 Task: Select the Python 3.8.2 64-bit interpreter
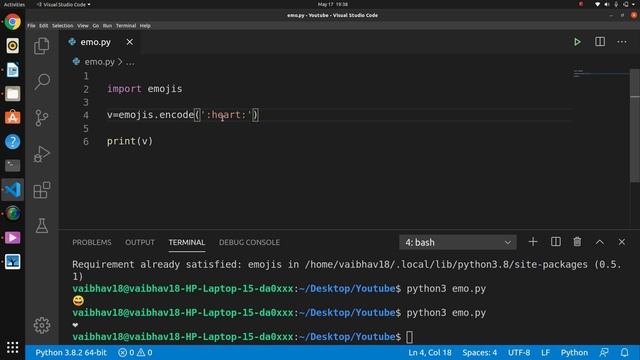pyautogui.click(x=71, y=352)
